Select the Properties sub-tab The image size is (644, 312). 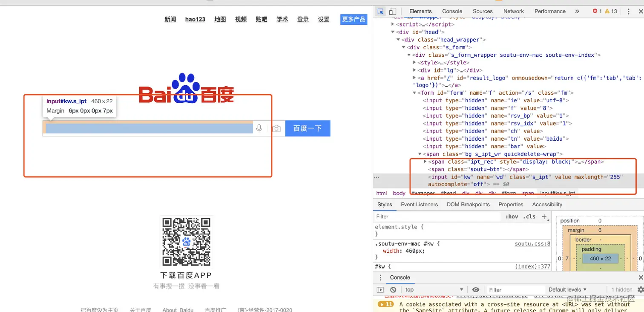(x=511, y=205)
